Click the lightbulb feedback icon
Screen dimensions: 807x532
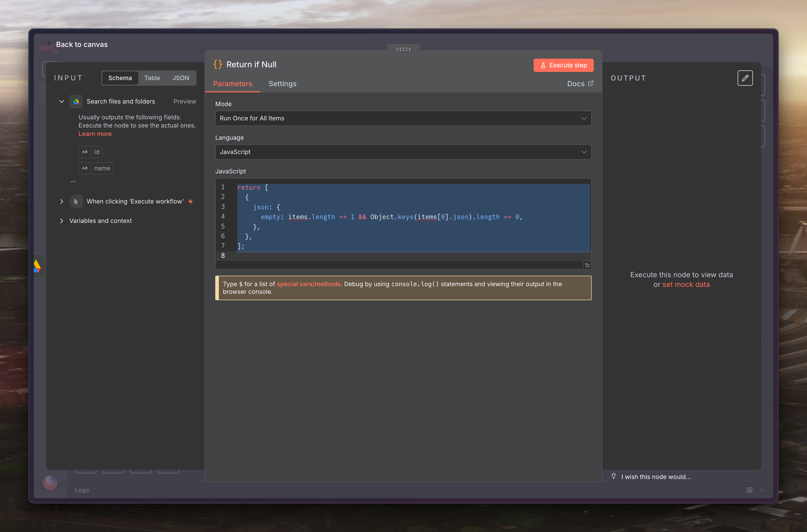pyautogui.click(x=614, y=476)
